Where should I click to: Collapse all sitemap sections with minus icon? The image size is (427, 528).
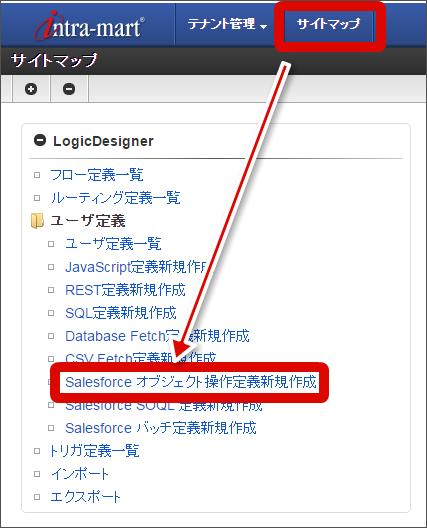click(x=69, y=89)
